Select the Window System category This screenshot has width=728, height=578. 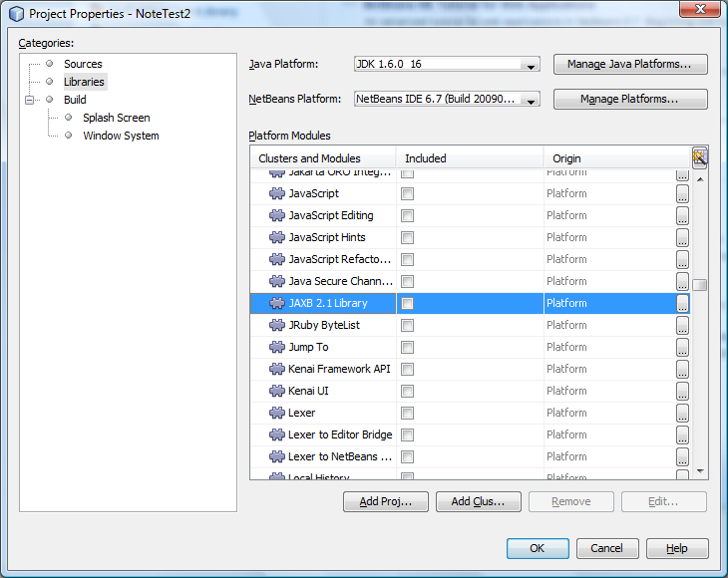[121, 136]
